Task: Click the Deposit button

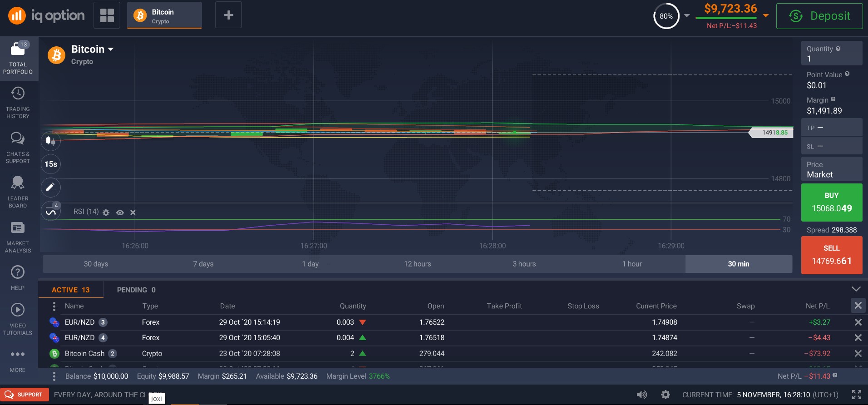Action: [819, 16]
